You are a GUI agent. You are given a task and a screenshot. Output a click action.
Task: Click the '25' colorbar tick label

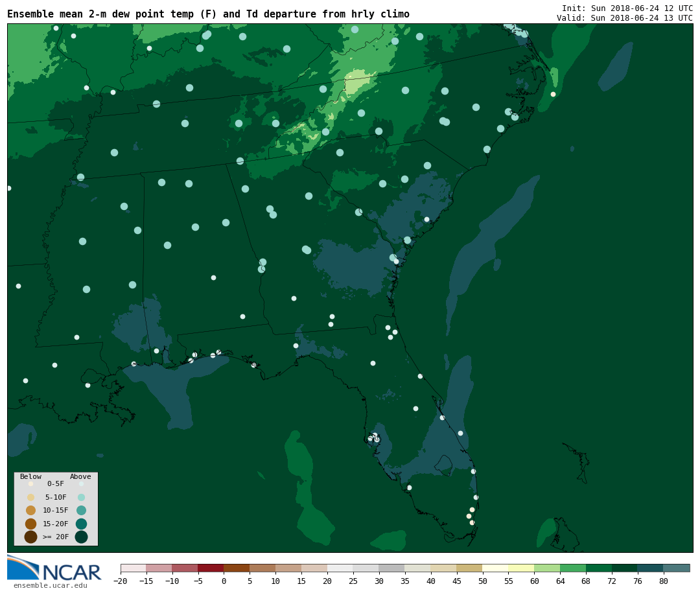(353, 581)
